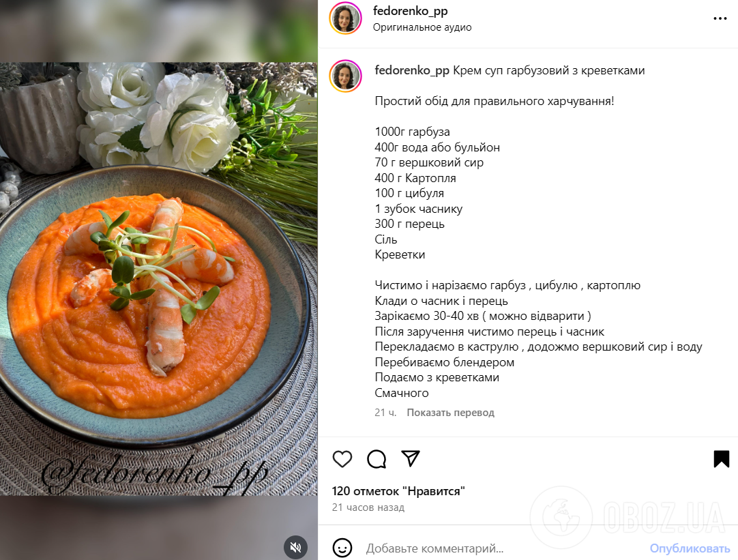Open '21 часов назад' timestamp link

point(368,507)
